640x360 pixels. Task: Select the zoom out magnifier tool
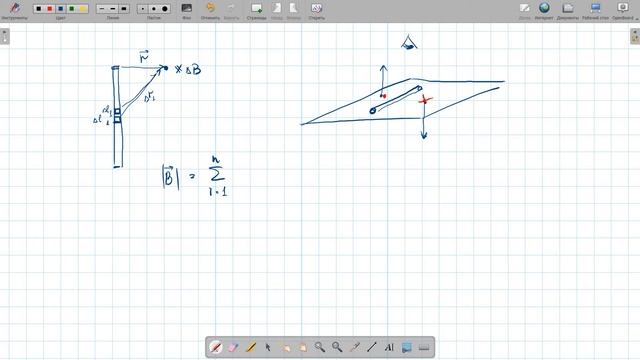tap(337, 347)
